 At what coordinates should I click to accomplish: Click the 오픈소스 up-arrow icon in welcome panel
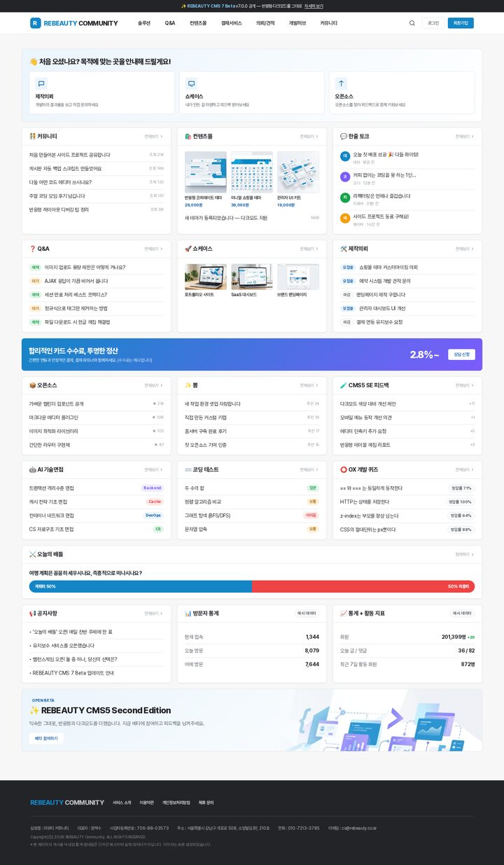(x=341, y=83)
